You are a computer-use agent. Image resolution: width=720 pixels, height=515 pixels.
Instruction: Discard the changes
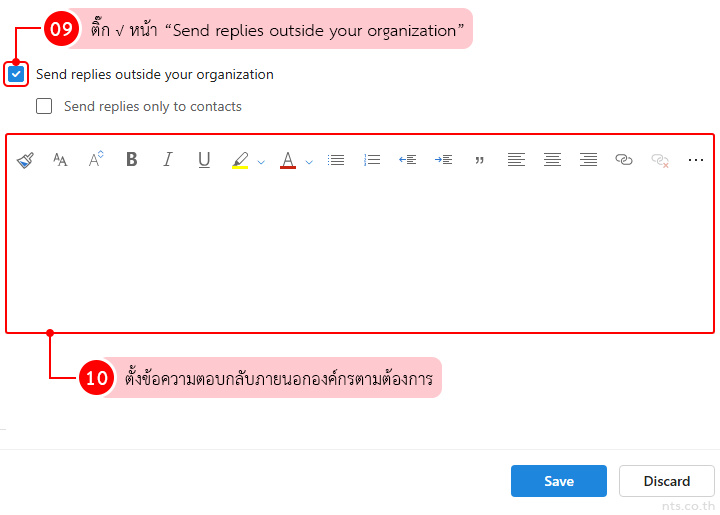(667, 481)
